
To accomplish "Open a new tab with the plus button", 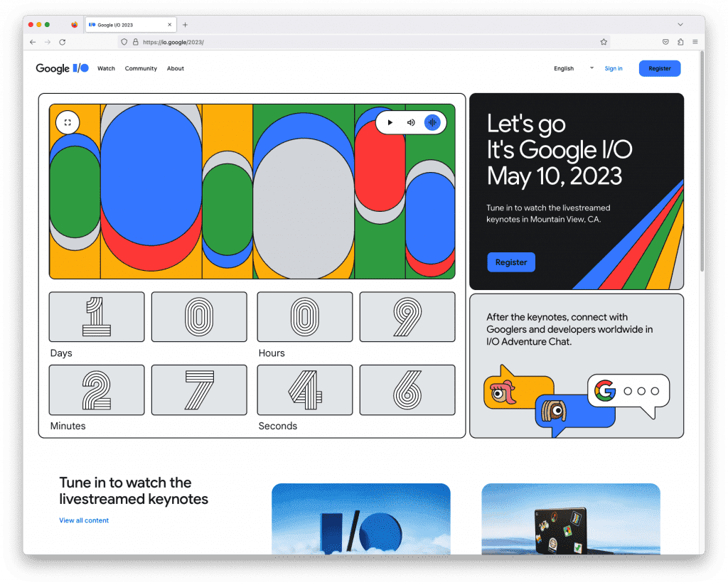I will tap(186, 25).
